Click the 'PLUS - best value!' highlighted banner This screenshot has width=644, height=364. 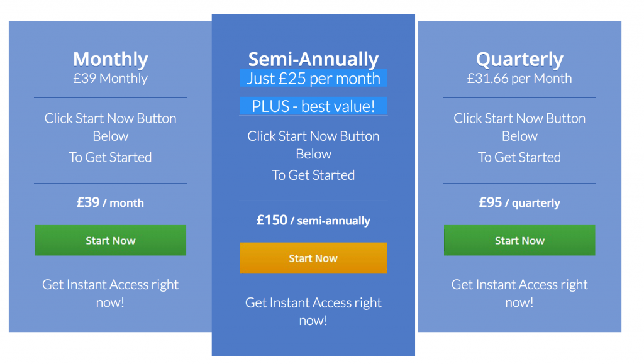[x=313, y=106]
